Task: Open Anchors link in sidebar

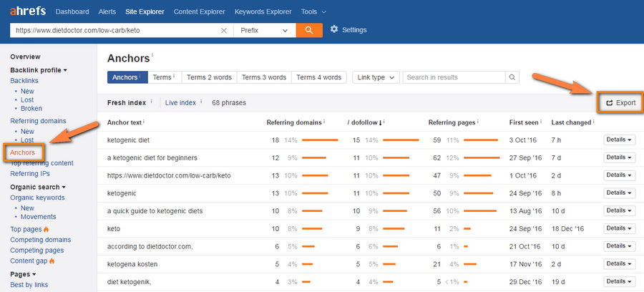Action: pos(23,152)
